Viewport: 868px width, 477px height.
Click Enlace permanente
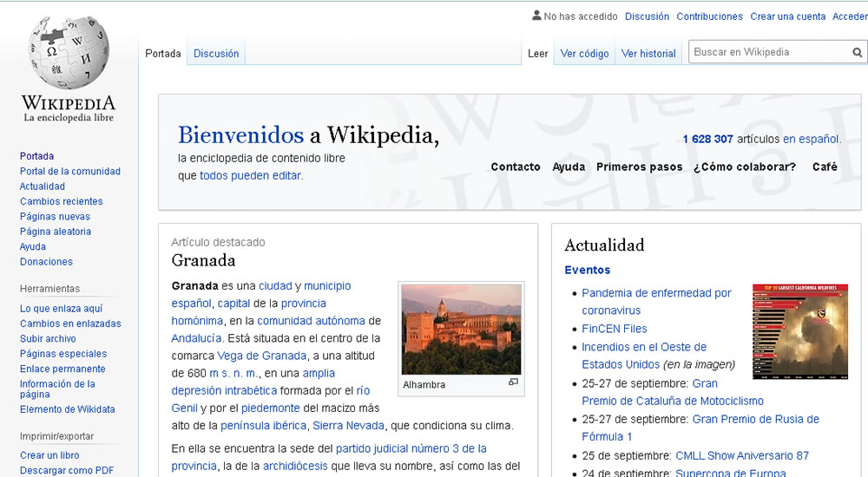[x=62, y=369]
